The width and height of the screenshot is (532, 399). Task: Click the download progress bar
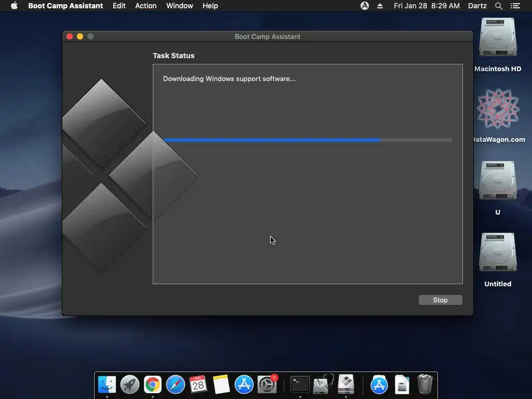pyautogui.click(x=308, y=140)
